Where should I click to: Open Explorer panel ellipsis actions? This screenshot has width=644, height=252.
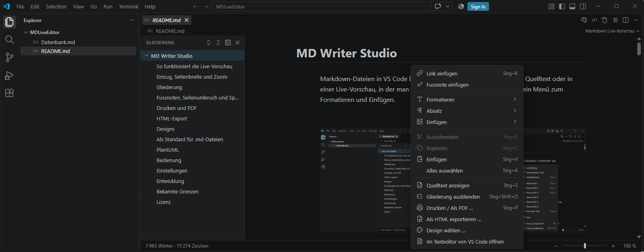[x=132, y=20]
